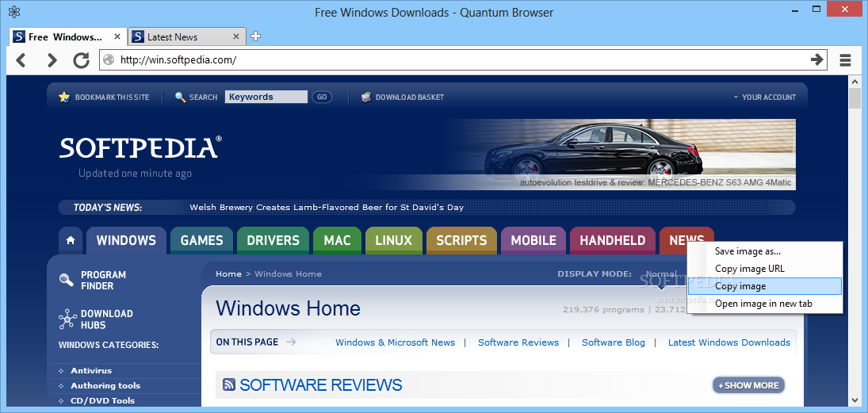Viewport: 868px width, 413px height.
Task: Click the SOFTWARE REVIEWS heading
Action: pos(321,384)
